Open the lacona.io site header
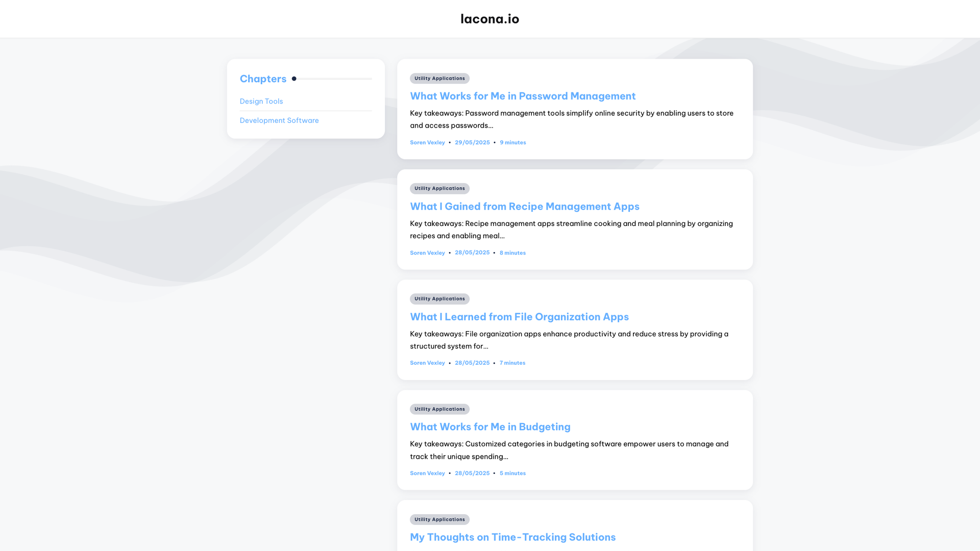The width and height of the screenshot is (980, 551). [489, 19]
